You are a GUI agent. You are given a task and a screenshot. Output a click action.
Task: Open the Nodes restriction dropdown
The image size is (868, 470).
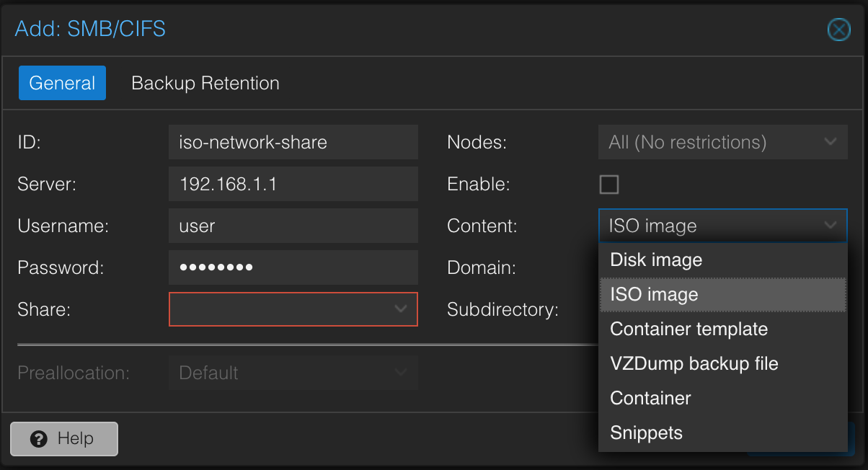coord(722,142)
